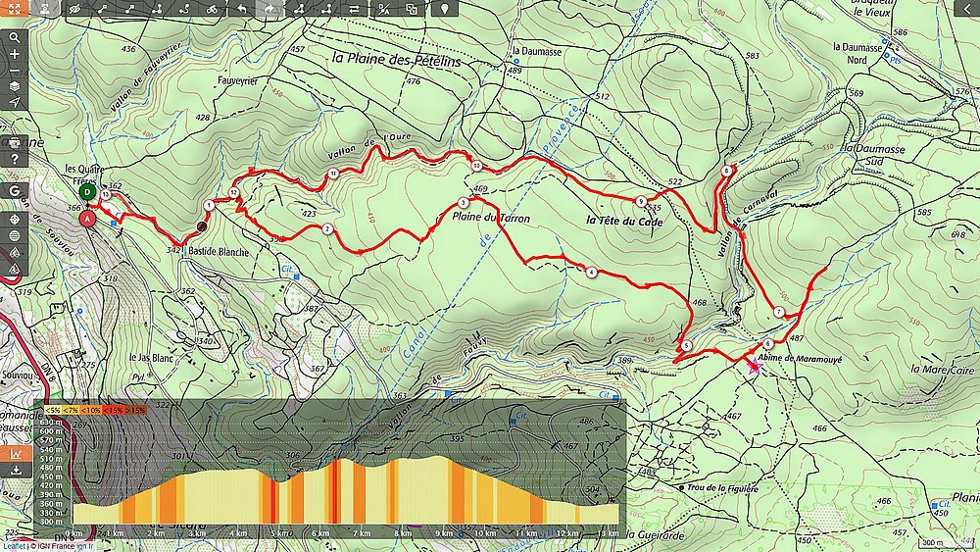Select the straight-line point drawing tool
Screen dimensions: 980x552
[103, 9]
